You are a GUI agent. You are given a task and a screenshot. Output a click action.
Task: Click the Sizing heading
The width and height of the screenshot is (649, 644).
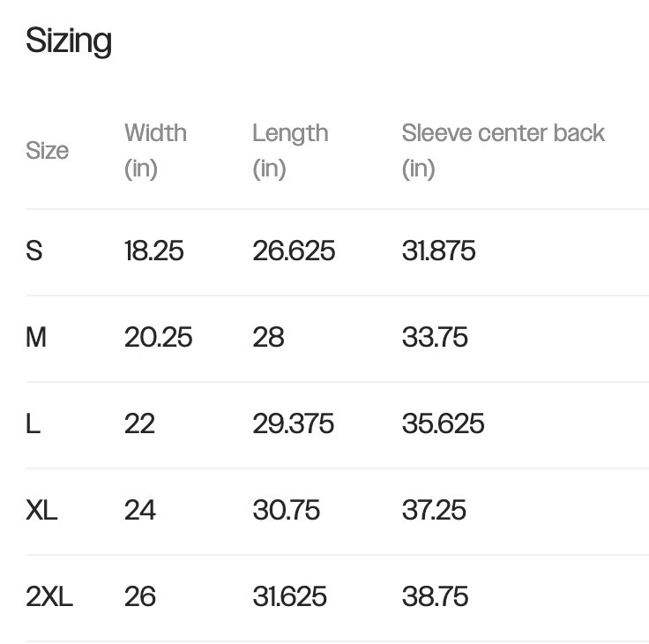[x=69, y=41]
